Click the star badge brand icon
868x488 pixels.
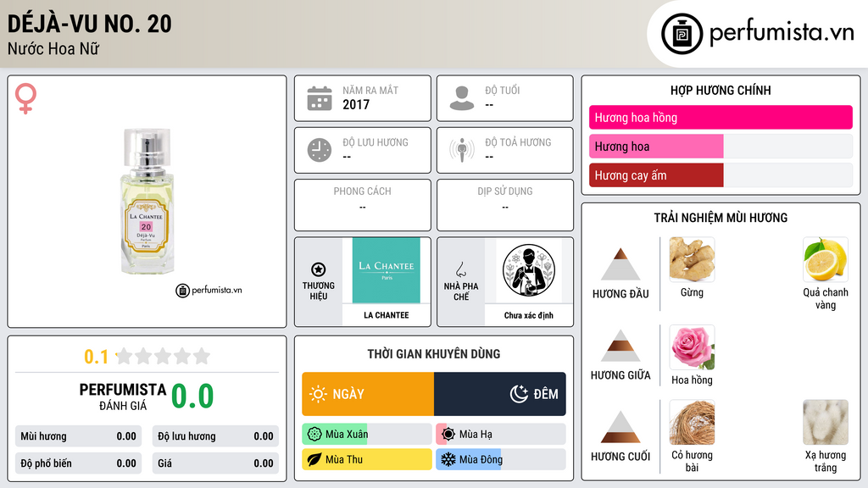319,269
